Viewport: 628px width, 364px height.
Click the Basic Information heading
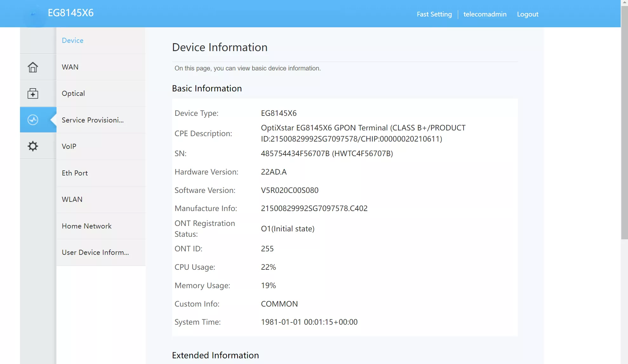coord(207,88)
